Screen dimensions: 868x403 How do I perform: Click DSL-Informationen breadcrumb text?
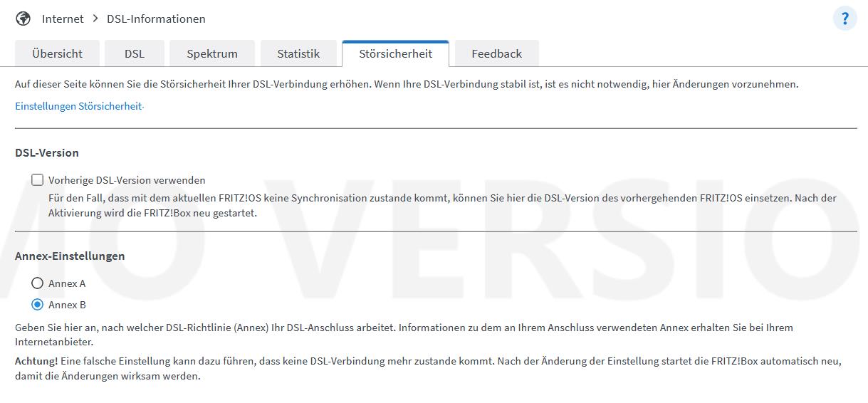tap(156, 19)
